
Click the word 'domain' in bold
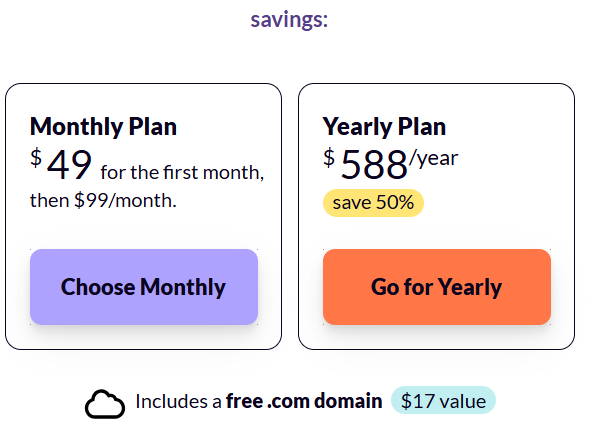coord(348,401)
